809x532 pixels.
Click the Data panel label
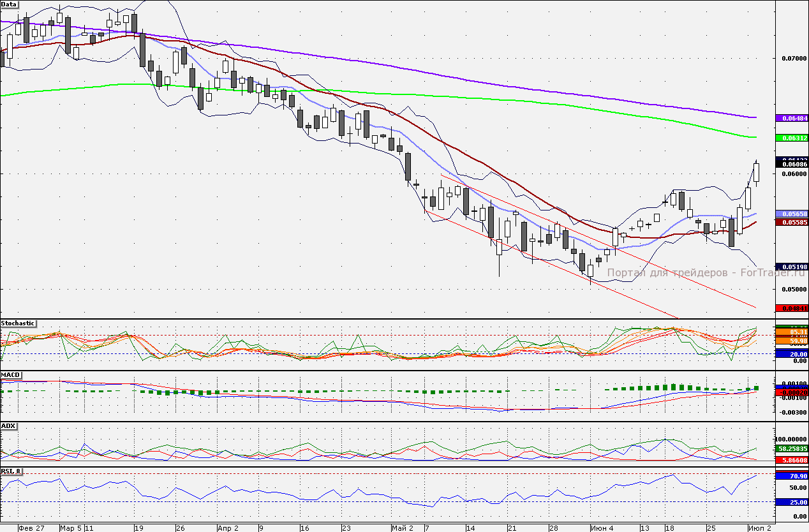[9, 4]
